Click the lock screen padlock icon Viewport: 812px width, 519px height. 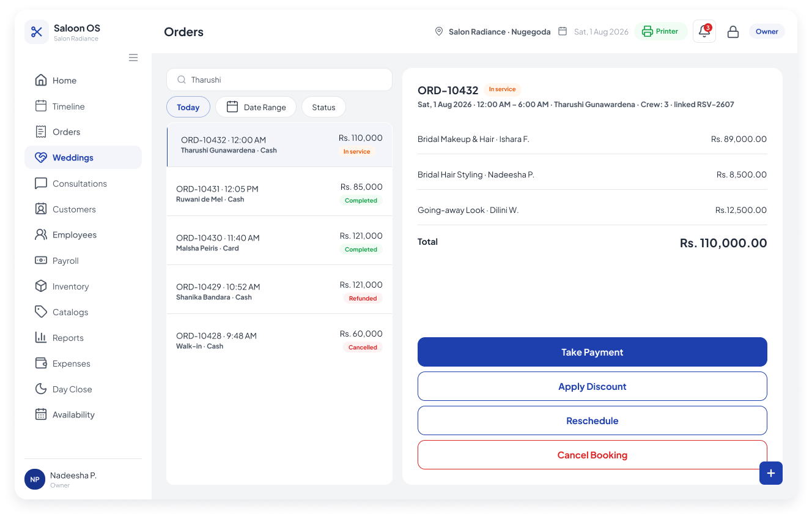[733, 32]
